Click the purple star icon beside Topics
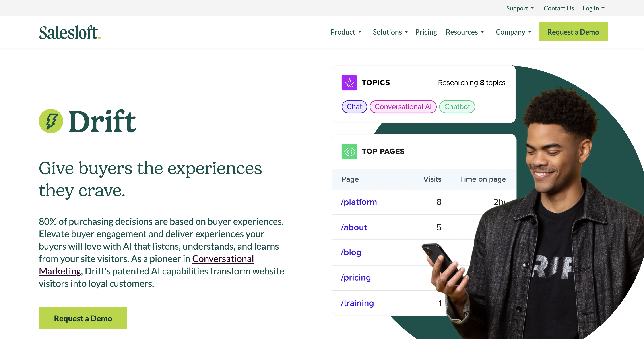This screenshot has width=644, height=339. tap(349, 83)
